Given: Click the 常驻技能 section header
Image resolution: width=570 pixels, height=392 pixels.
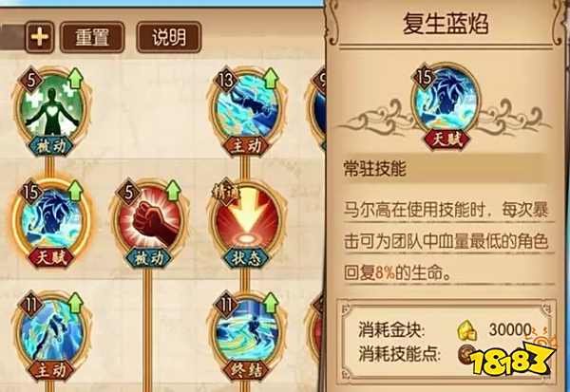Looking at the screenshot, I should click(374, 169).
